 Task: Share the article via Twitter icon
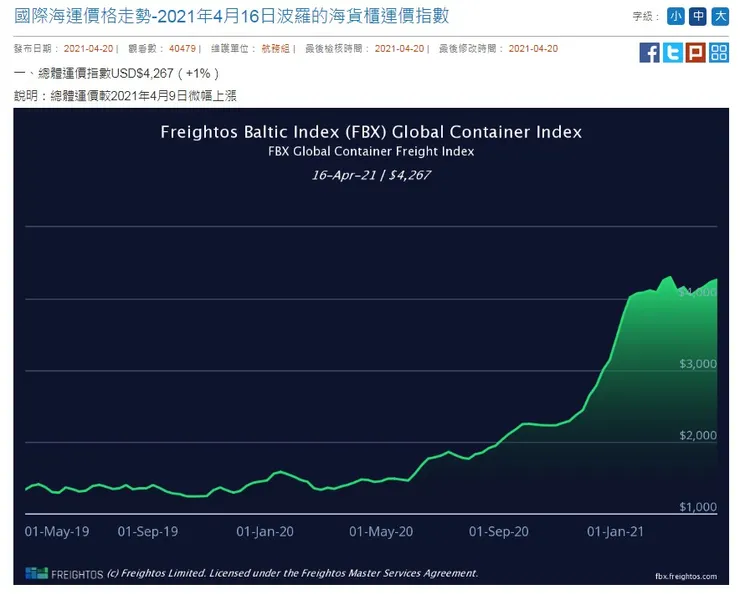click(x=673, y=52)
